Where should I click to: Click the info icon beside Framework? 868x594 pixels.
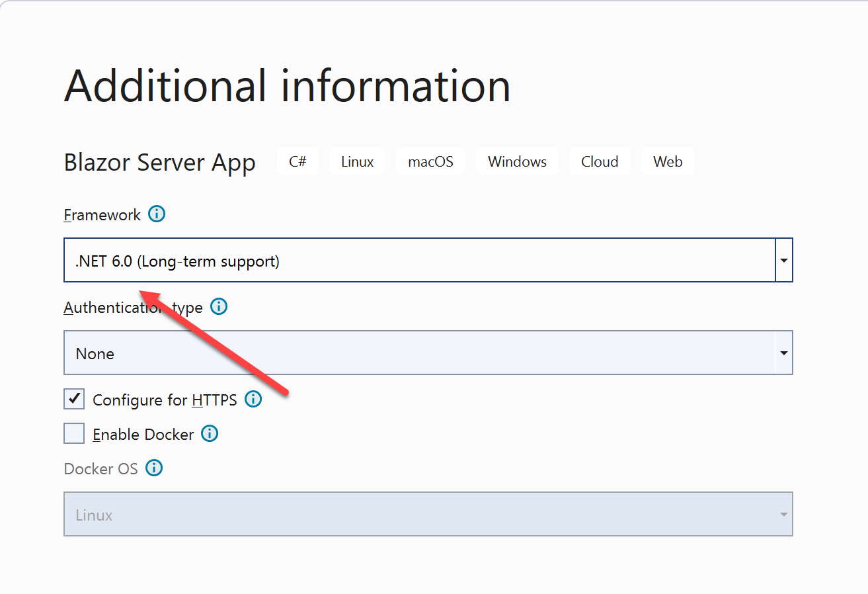point(157,214)
